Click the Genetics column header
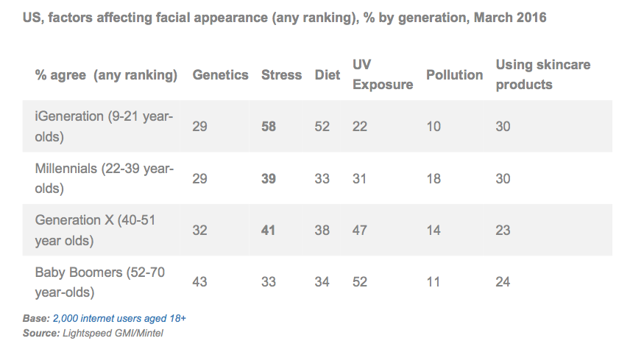644x355 pixels. click(x=220, y=75)
